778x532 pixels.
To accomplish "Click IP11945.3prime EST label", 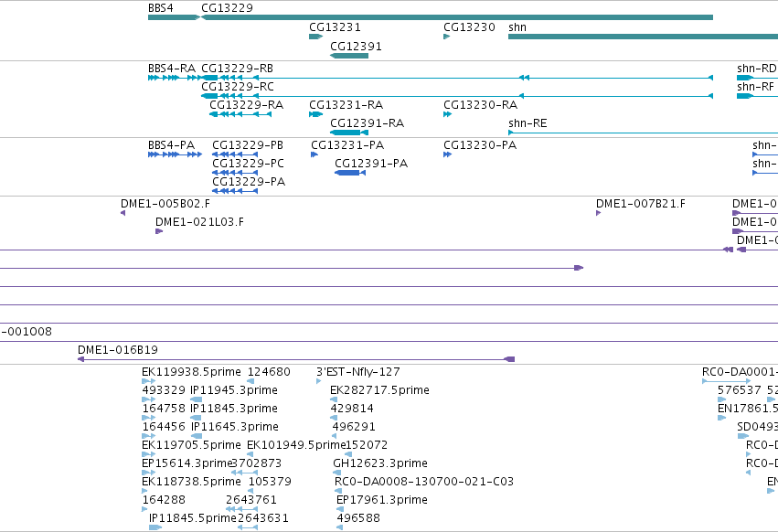I will click(x=234, y=390).
